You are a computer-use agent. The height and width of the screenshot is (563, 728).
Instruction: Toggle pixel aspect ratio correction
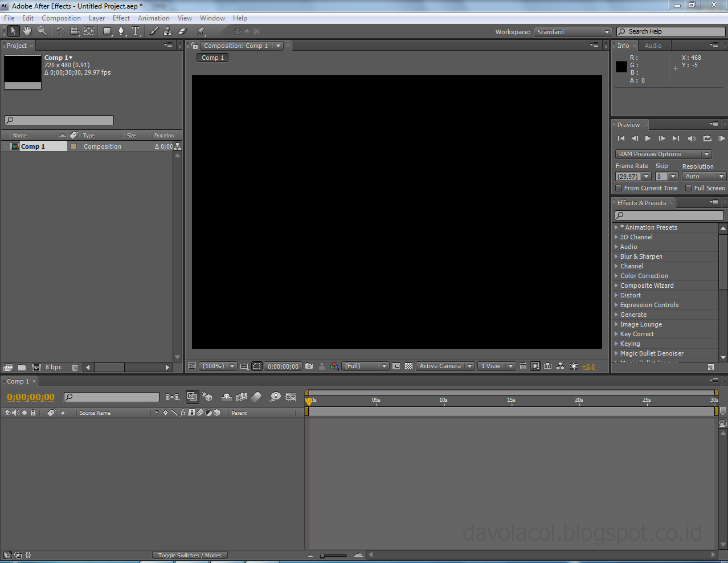tap(523, 366)
